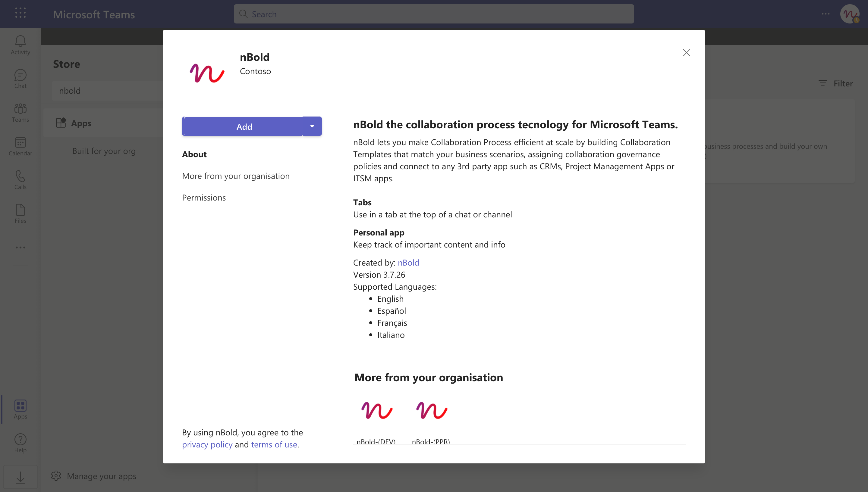The width and height of the screenshot is (868, 492).
Task: Open the top bar settings ellipsis menu
Action: click(826, 14)
